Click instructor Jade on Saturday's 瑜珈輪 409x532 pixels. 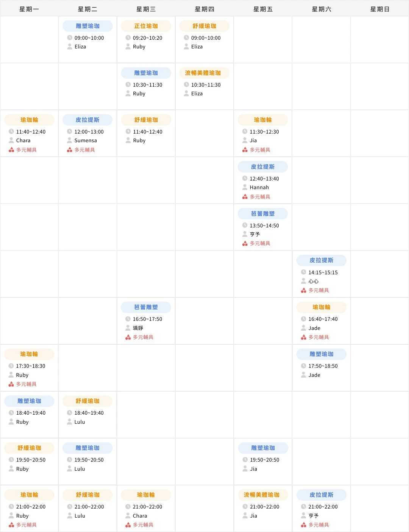pos(314,328)
